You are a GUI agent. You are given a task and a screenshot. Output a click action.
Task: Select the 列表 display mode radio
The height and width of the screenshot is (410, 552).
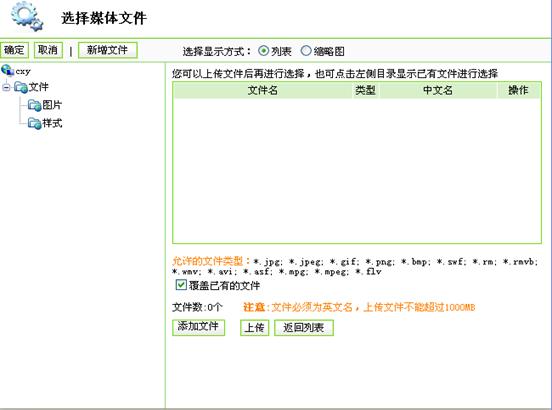263,51
